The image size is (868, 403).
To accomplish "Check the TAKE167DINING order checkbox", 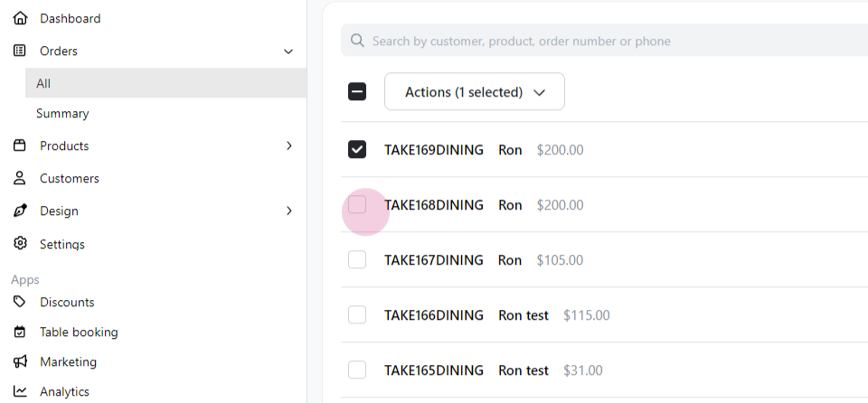I will click(357, 259).
